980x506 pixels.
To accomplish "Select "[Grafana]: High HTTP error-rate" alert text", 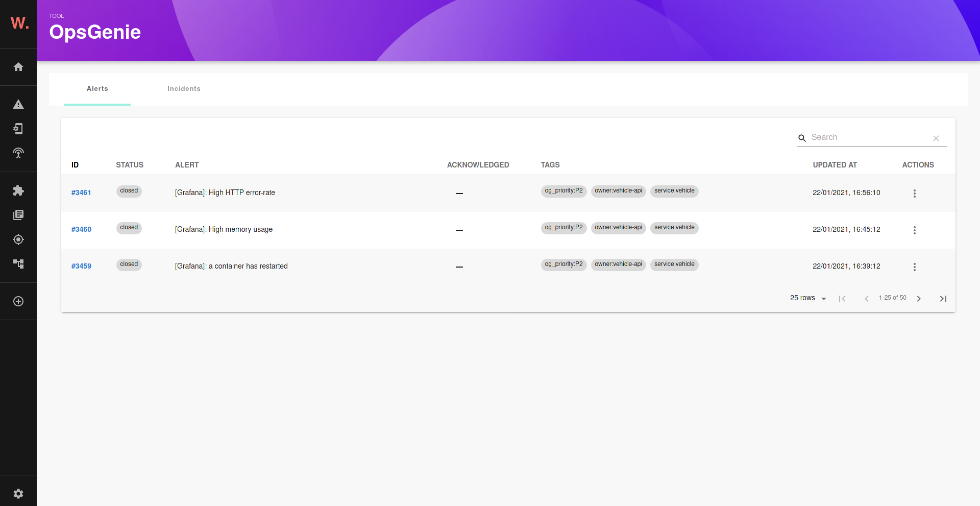I will [225, 192].
